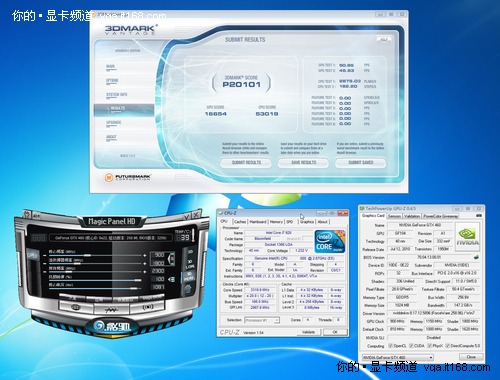The width and height of the screenshot is (500, 380).
Task: Click the HELP button in 3DMark results
Action: (x=384, y=39)
